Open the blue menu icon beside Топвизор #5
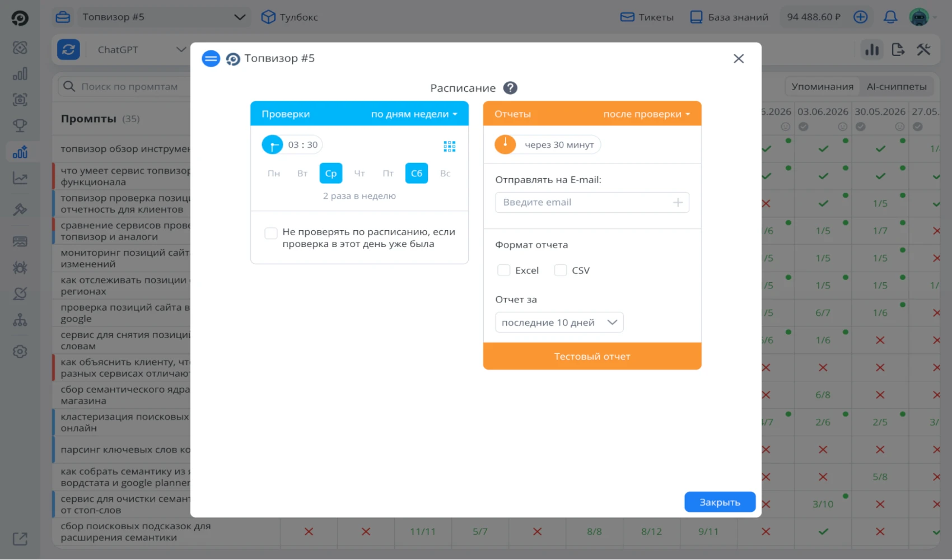 click(x=211, y=58)
